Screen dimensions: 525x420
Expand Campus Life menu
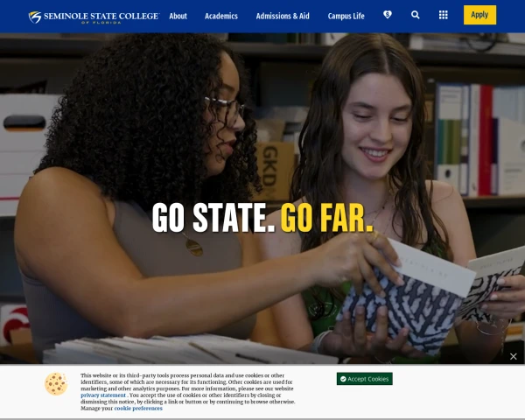click(x=346, y=16)
